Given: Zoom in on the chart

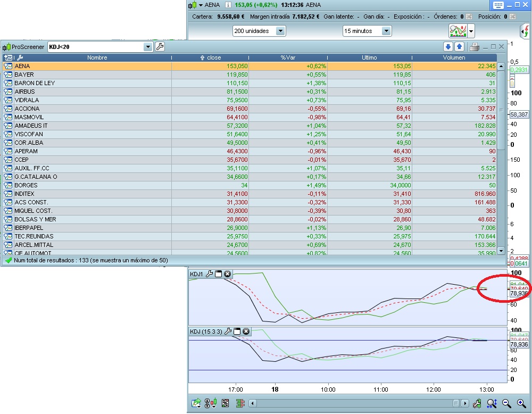Looking at the screenshot, I should coord(521,403).
